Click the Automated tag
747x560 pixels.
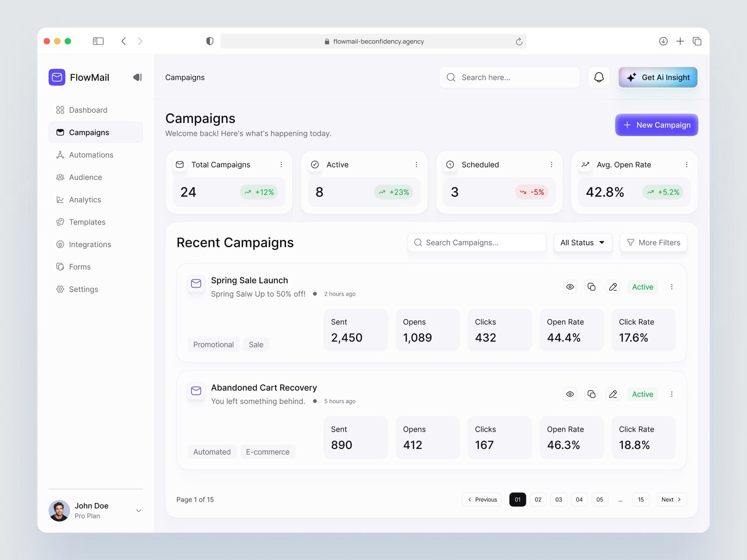(x=212, y=452)
